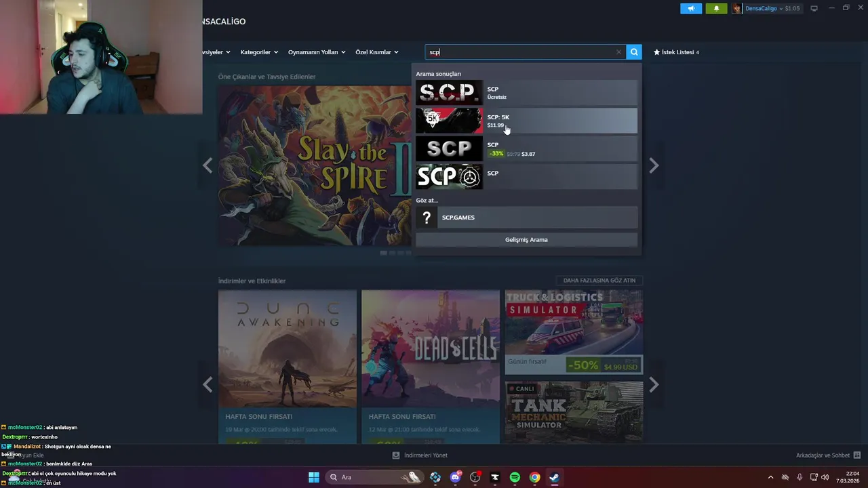Click the microphone tray icon
868x488 pixels.
(800, 477)
